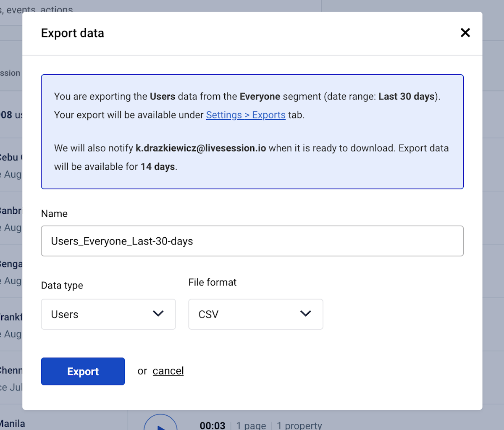
Task: Click the Data type label
Action: [x=62, y=286]
